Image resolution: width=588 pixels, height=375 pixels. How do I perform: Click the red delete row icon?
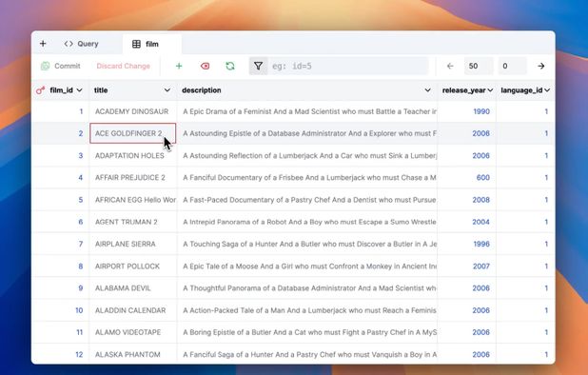[x=205, y=66]
